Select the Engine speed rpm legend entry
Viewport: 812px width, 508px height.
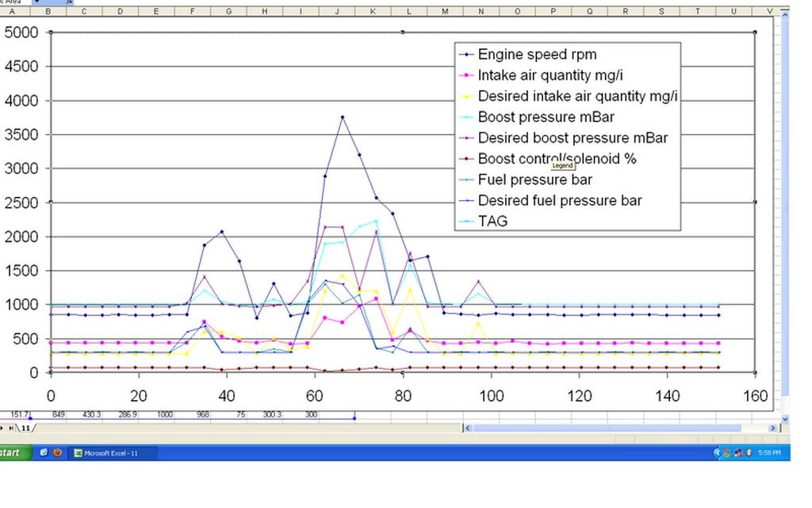point(527,55)
